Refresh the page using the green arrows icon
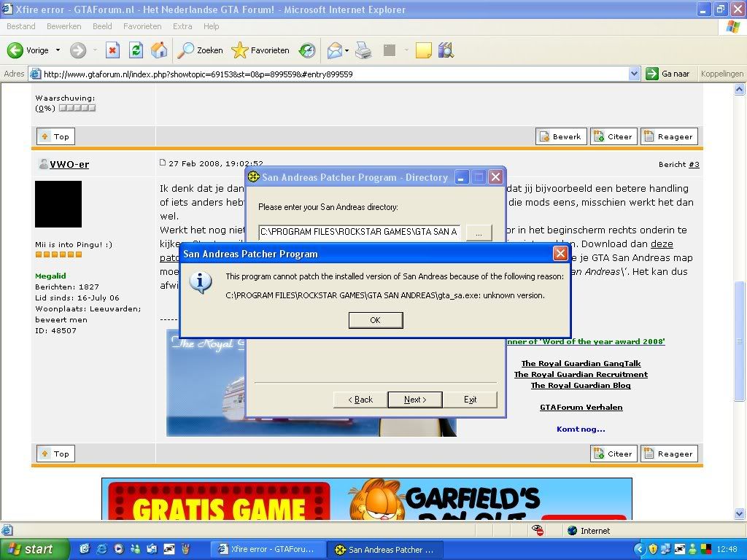747x560 pixels. tap(136, 50)
